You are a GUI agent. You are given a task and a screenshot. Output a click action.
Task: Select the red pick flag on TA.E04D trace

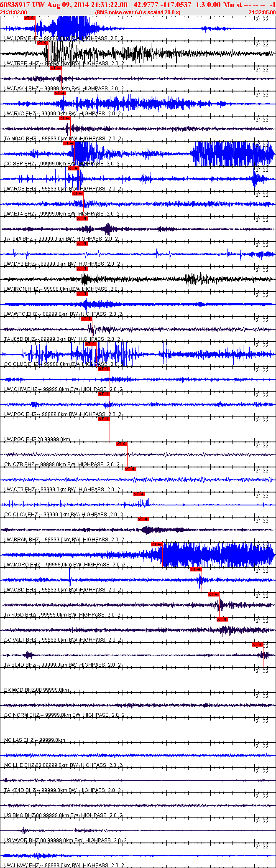pyautogui.click(x=257, y=645)
